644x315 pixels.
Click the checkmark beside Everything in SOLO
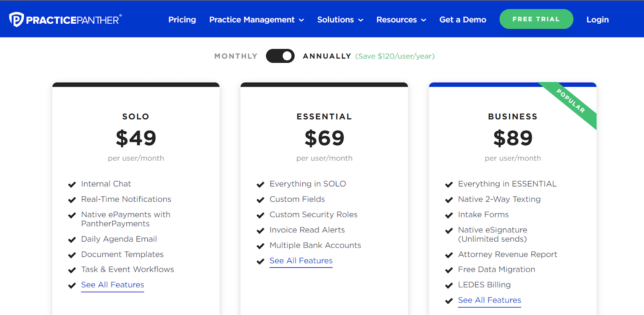point(260,184)
